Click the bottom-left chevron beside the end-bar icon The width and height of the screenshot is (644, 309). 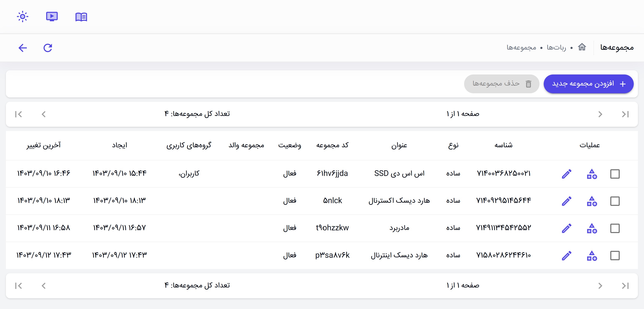click(44, 286)
